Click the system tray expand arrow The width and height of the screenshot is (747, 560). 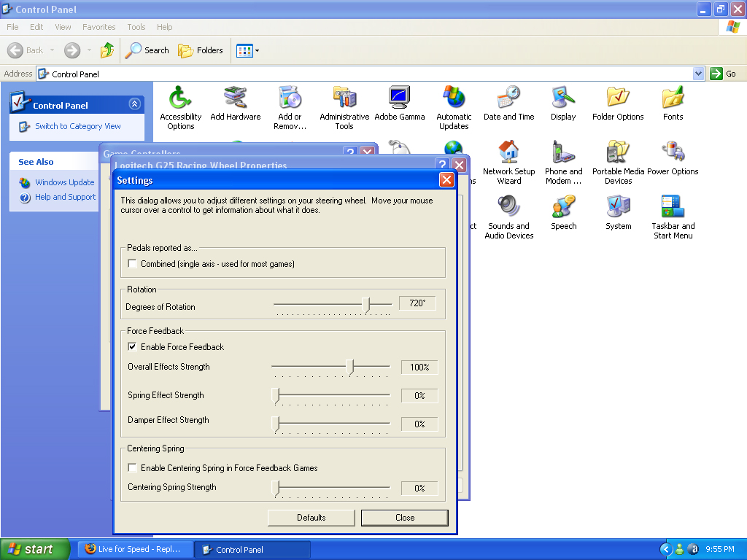tap(666, 549)
